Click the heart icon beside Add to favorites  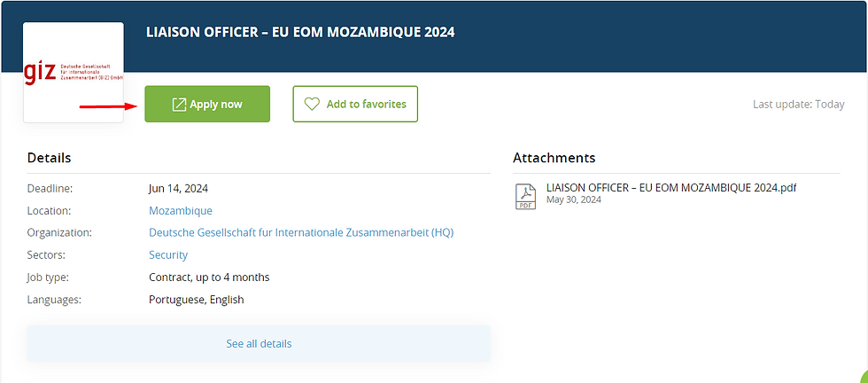(312, 104)
